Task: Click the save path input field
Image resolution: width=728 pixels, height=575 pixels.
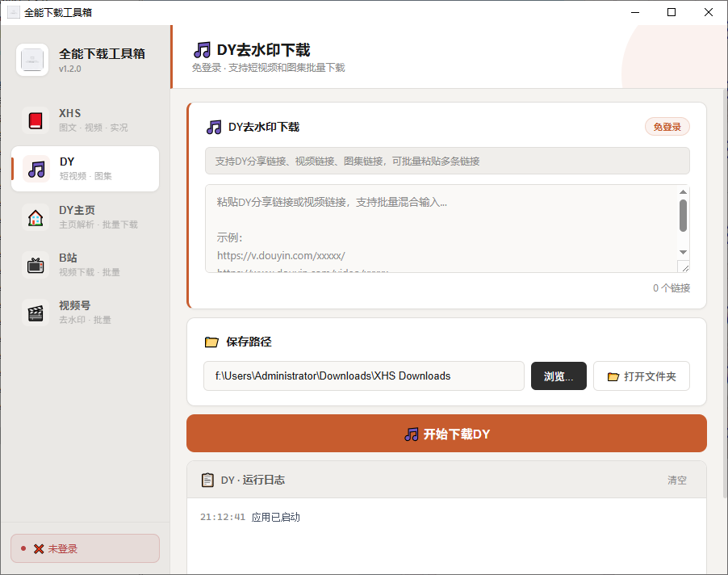Action: (364, 376)
